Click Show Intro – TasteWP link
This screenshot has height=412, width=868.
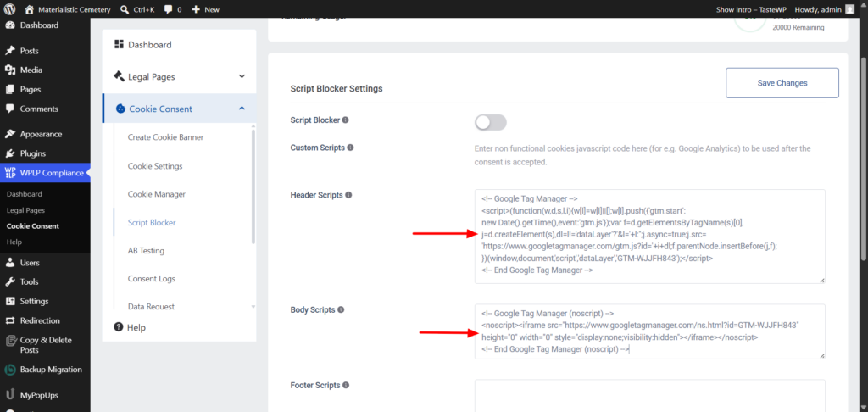[x=751, y=9]
